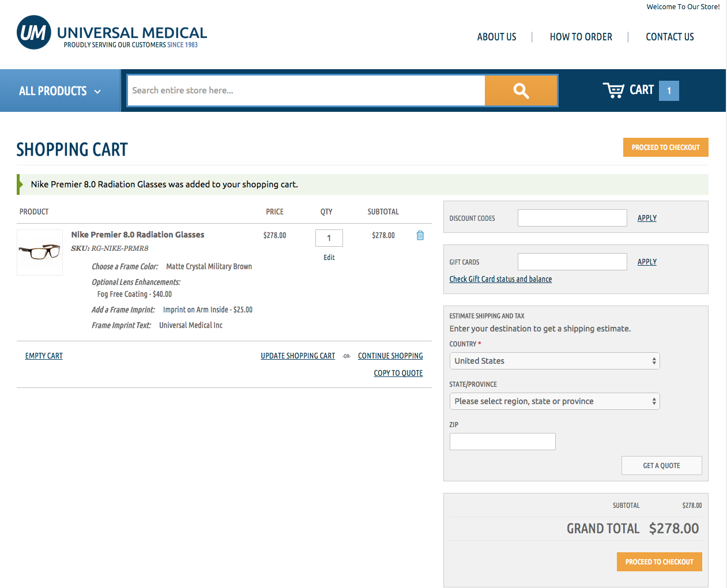Click the Copy to Quote link
This screenshot has height=588, width=727.
click(x=398, y=373)
